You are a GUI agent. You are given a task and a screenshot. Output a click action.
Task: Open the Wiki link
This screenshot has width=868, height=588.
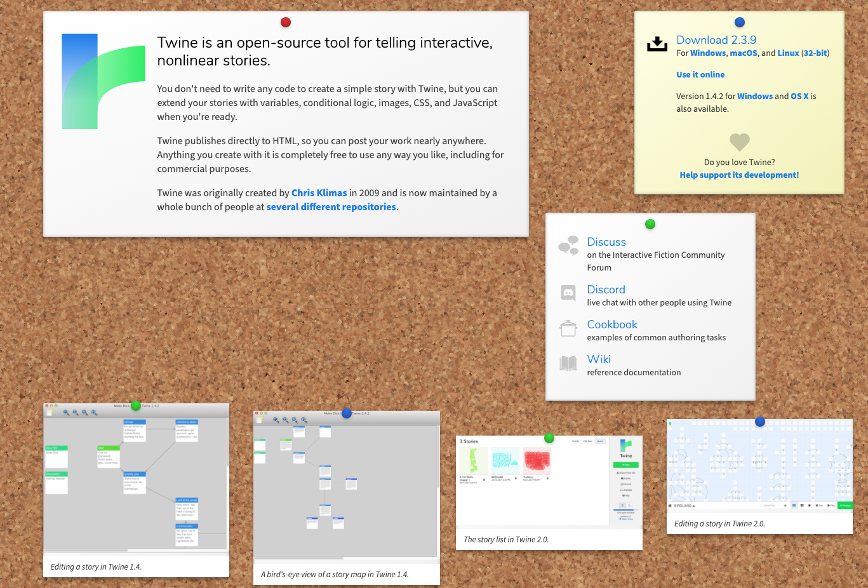pyautogui.click(x=599, y=359)
